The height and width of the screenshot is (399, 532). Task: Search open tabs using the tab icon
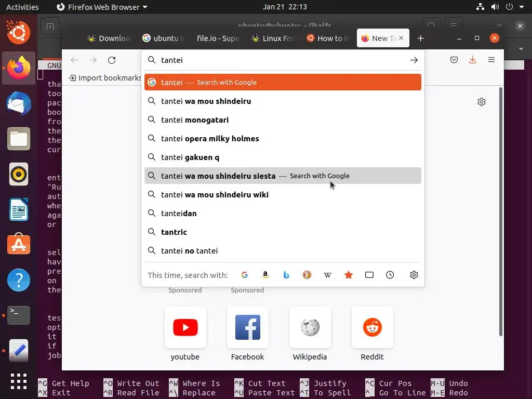click(x=369, y=275)
